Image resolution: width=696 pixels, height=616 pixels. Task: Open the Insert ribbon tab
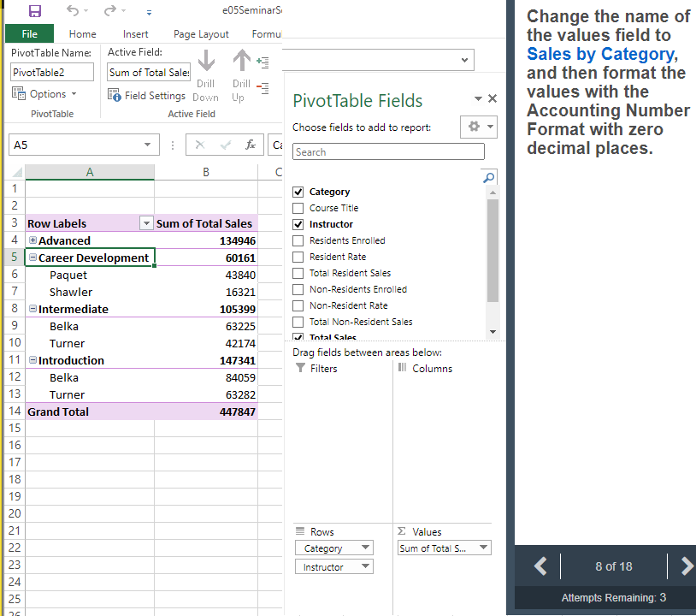click(x=135, y=34)
